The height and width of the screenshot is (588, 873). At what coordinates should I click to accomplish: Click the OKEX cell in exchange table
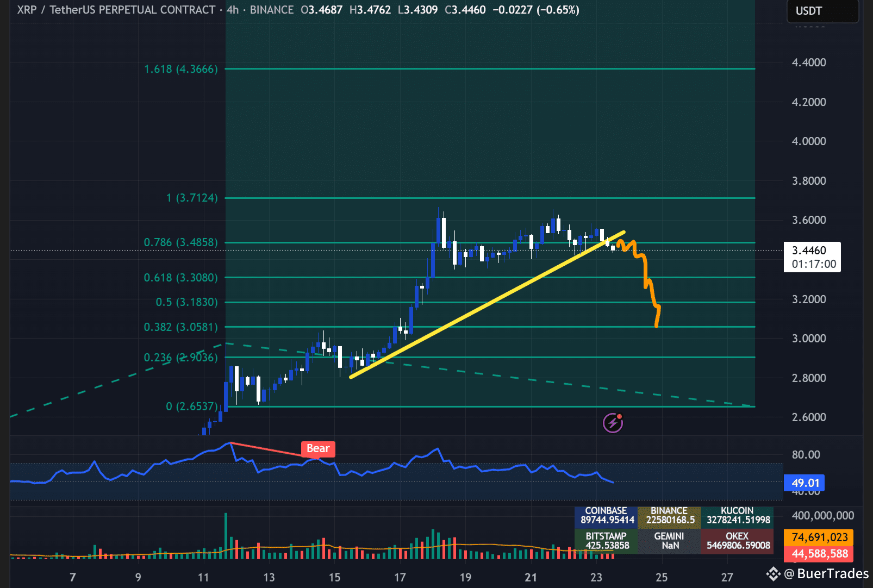pyautogui.click(x=738, y=541)
